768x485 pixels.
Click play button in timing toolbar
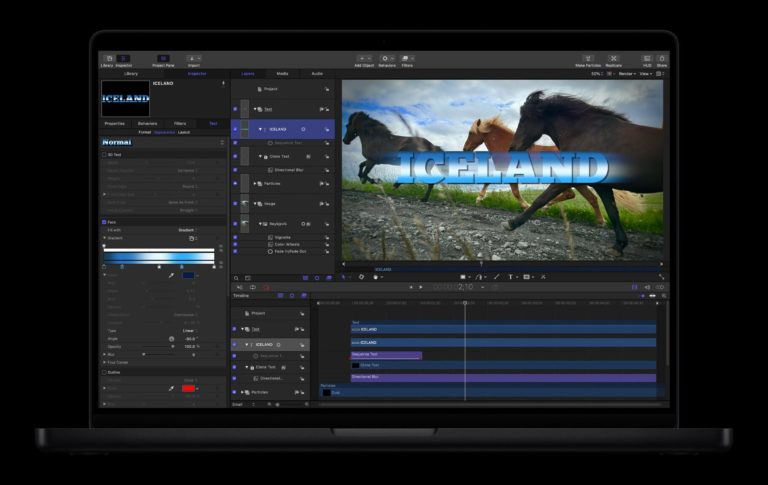click(x=421, y=287)
